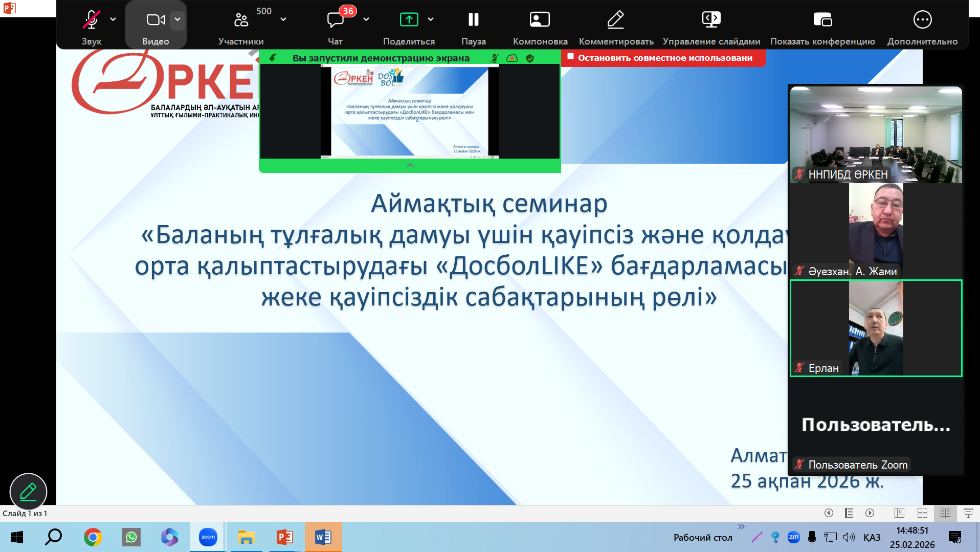The height and width of the screenshot is (552, 980).
Task: Switch to Normal view in PowerPoint status bar
Action: 899,513
